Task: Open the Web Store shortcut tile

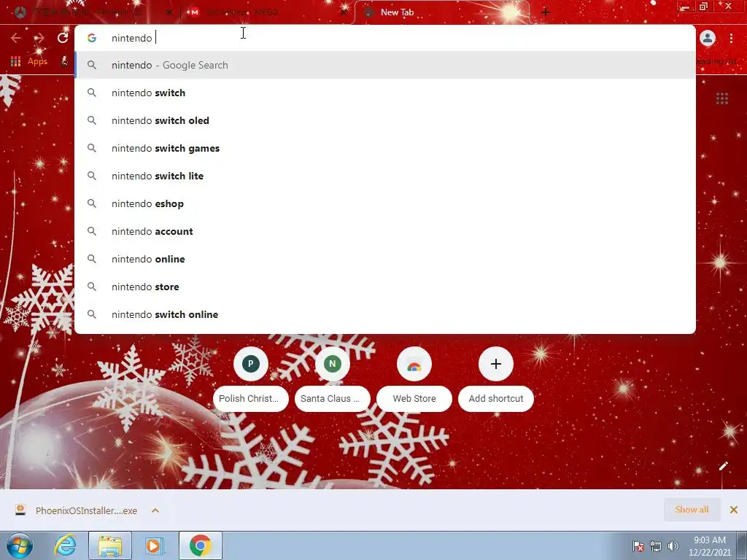Action: 414,379
